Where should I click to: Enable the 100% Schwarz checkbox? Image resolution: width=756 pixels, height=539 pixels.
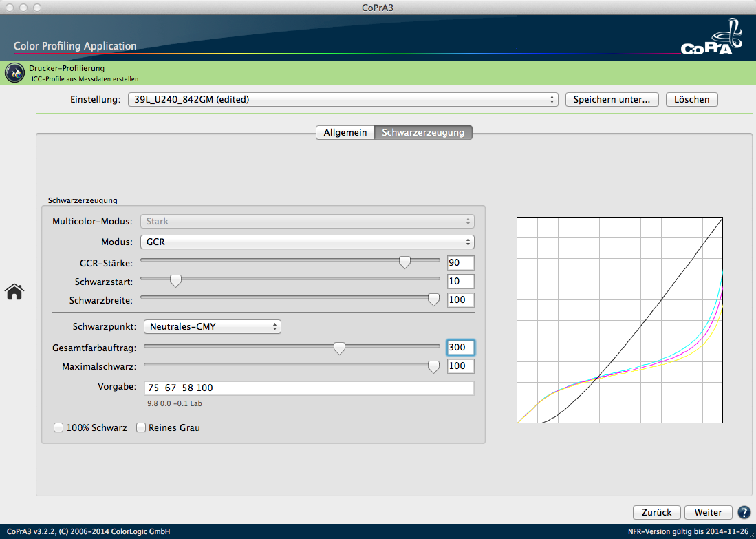(58, 427)
